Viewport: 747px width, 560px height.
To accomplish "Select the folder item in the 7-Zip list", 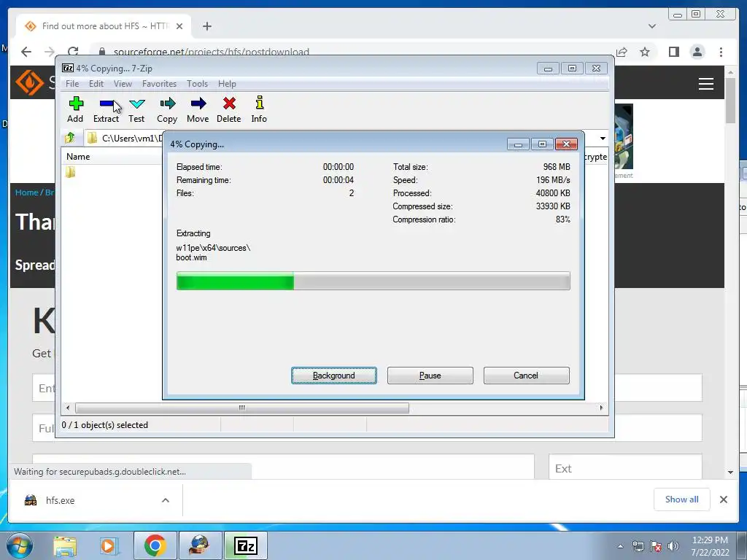I will 71,172.
